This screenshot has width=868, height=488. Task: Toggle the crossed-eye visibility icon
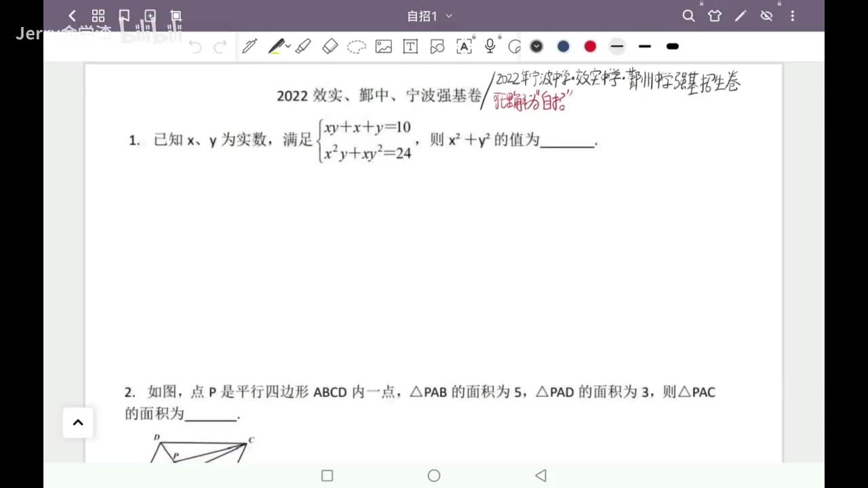767,16
